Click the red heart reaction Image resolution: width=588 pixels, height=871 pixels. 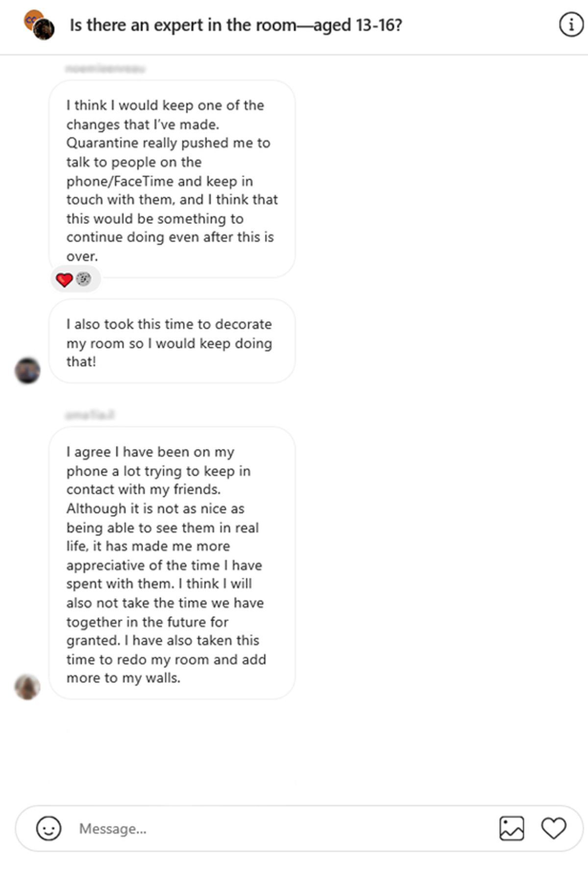tap(64, 280)
